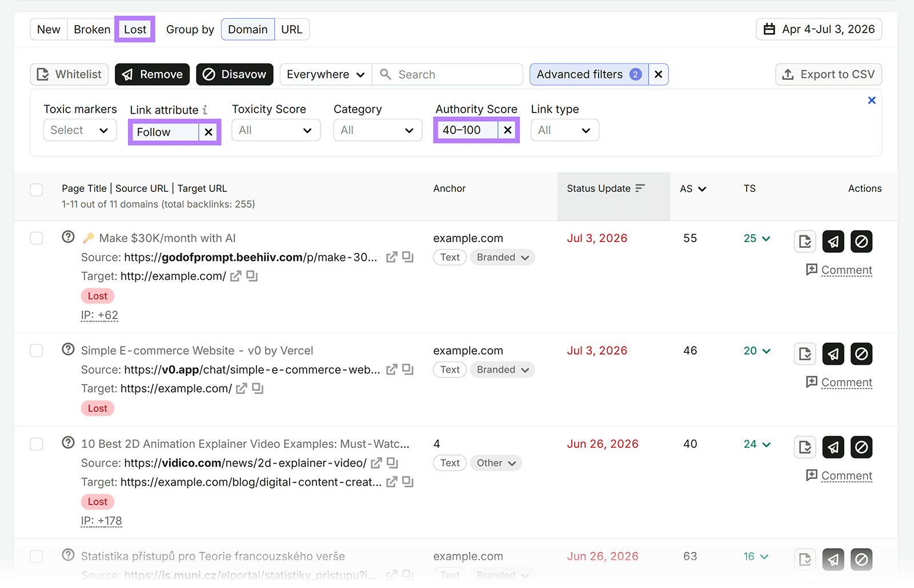914x588 pixels.
Task: Click the question mark icon beside Make $30K/month
Action: click(x=68, y=236)
